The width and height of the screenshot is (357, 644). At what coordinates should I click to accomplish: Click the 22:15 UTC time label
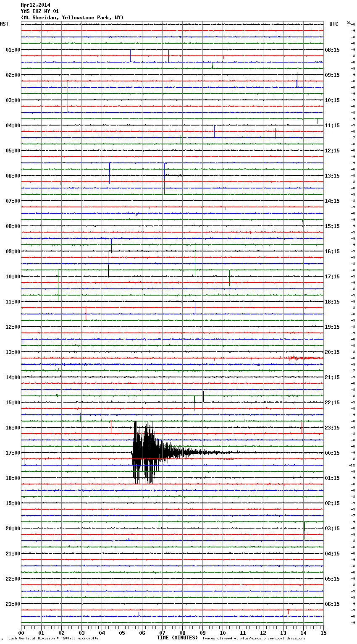coord(332,403)
